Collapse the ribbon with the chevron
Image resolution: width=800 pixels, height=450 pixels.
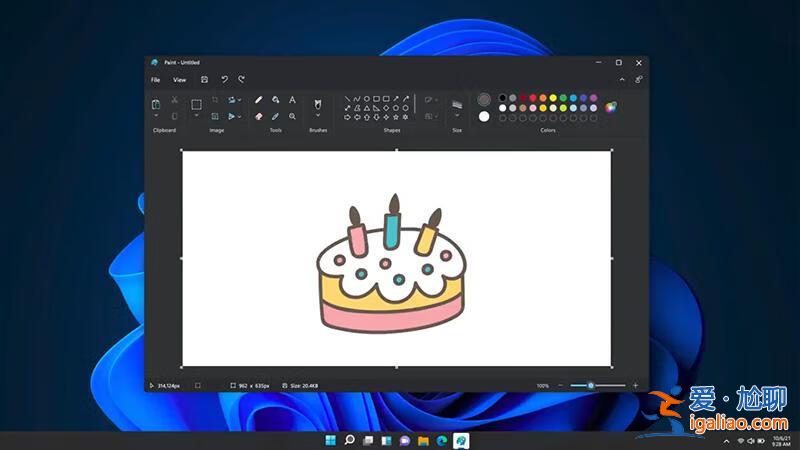coord(622,79)
